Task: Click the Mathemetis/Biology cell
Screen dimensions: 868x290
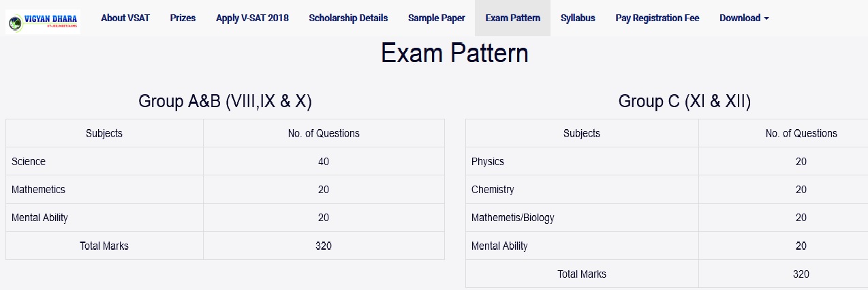Action: tap(582, 218)
